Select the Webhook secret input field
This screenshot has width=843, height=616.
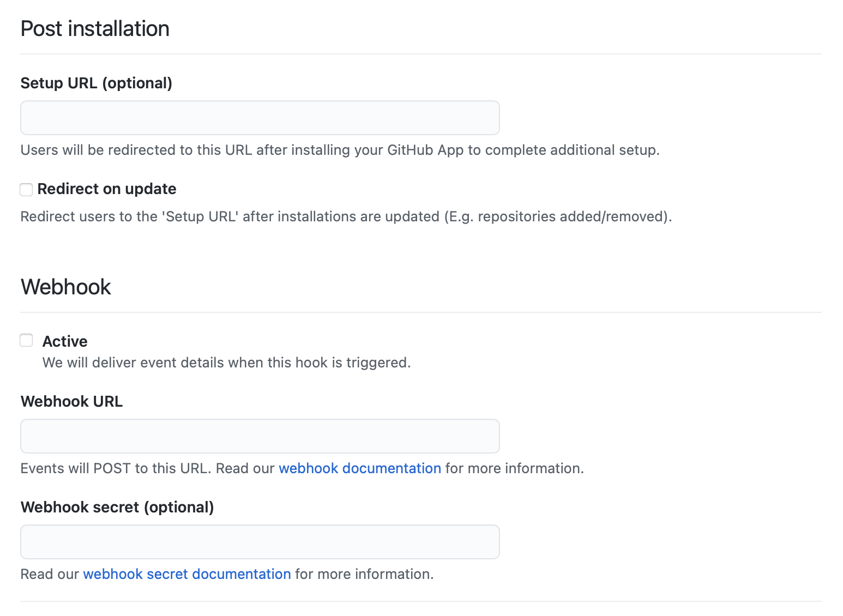260,541
